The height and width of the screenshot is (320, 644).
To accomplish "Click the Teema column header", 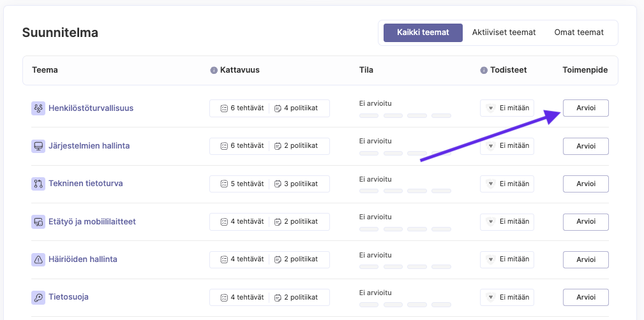I will [x=45, y=70].
